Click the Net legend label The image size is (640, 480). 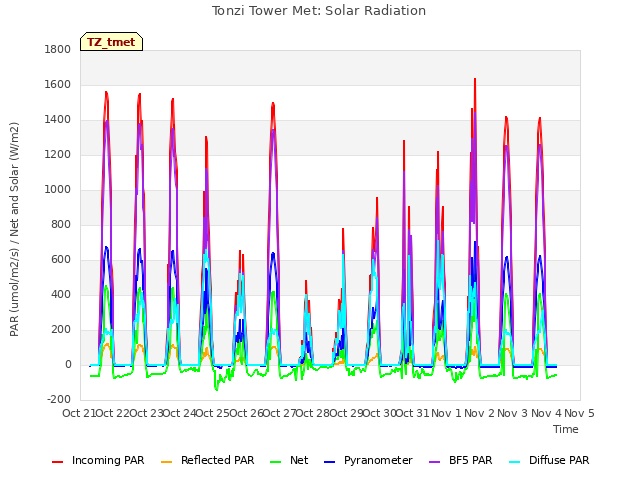299,460
